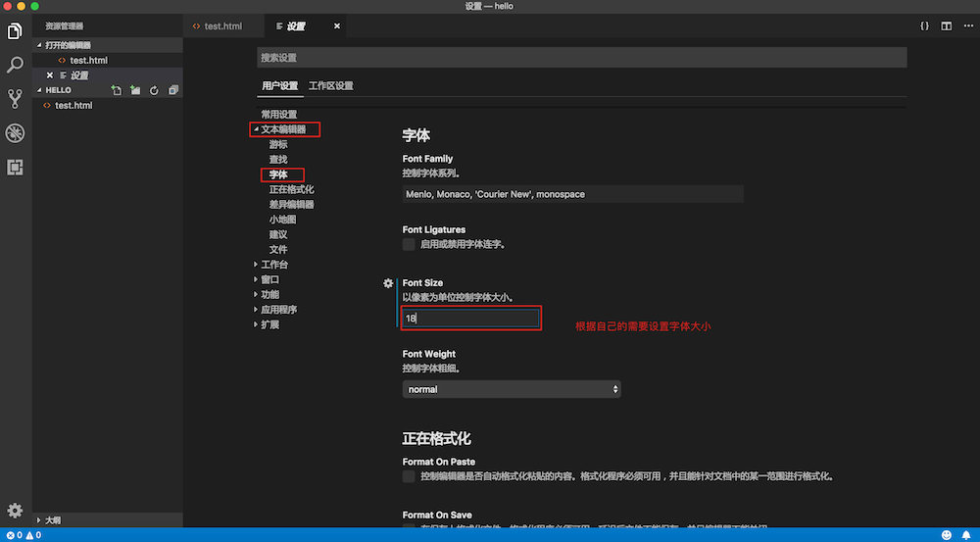Open the Source Control view
Viewport: 980px width, 542px height.
point(15,98)
